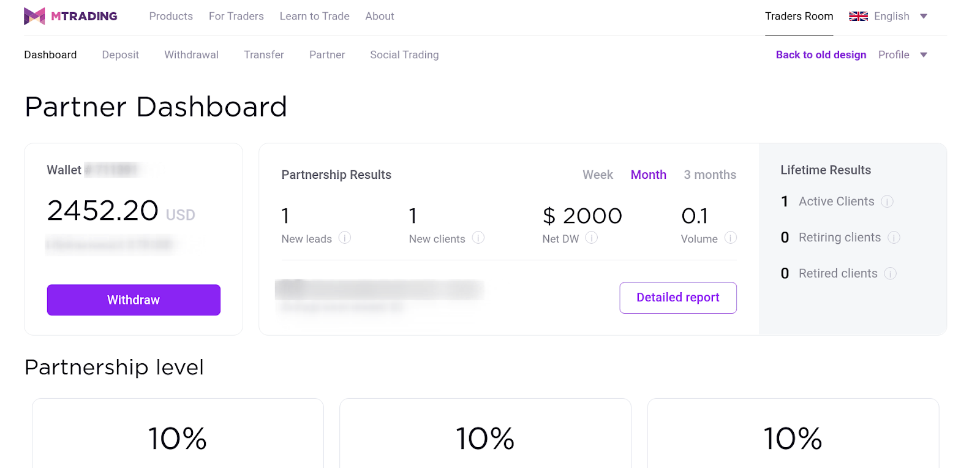The width and height of the screenshot is (980, 468).
Task: Click info icon beside Retired clients
Action: (891, 274)
